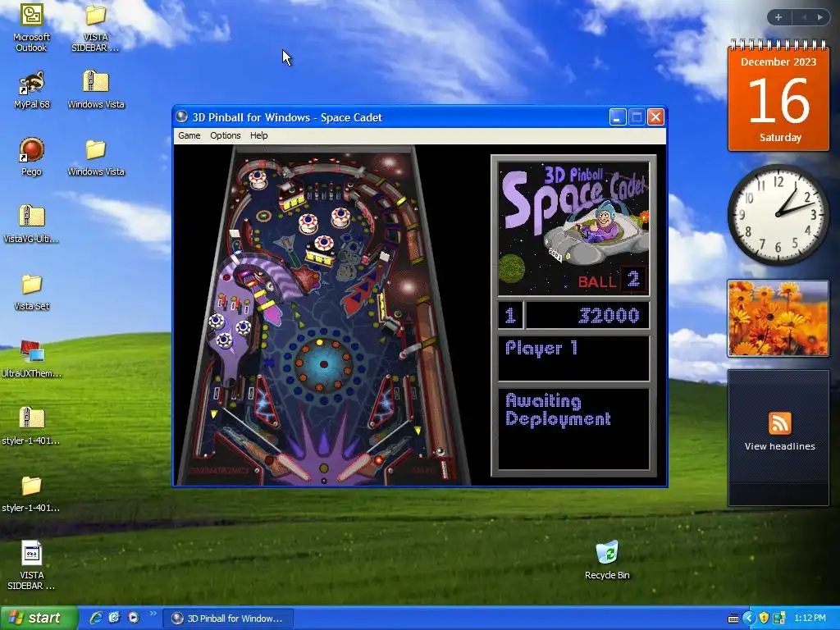
Task: Select the Pego desktop shortcut
Action: [x=32, y=157]
